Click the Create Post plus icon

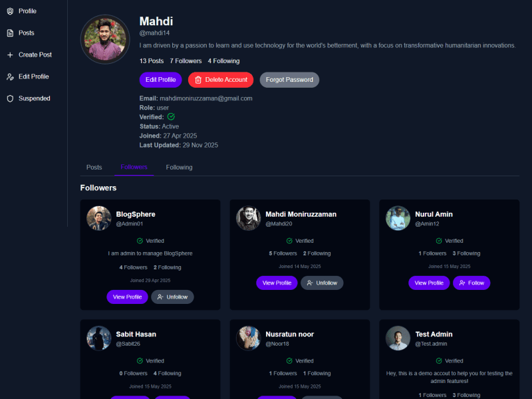(9, 55)
